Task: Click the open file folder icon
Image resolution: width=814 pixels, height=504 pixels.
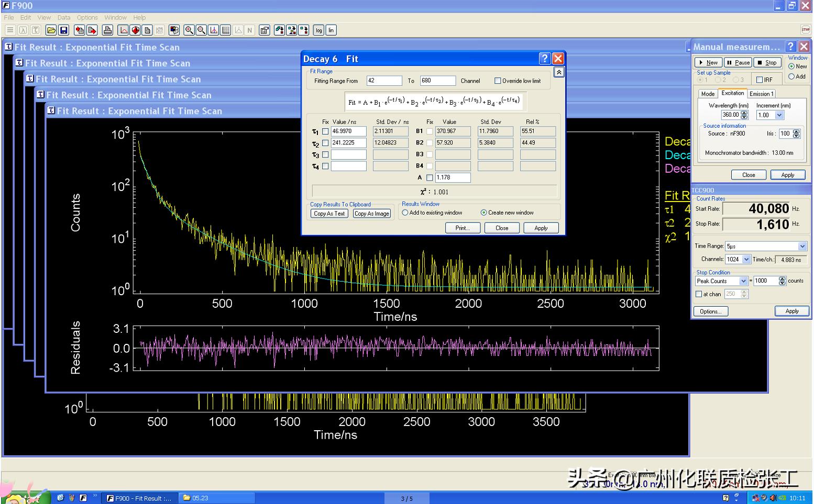Action: pyautogui.click(x=51, y=30)
